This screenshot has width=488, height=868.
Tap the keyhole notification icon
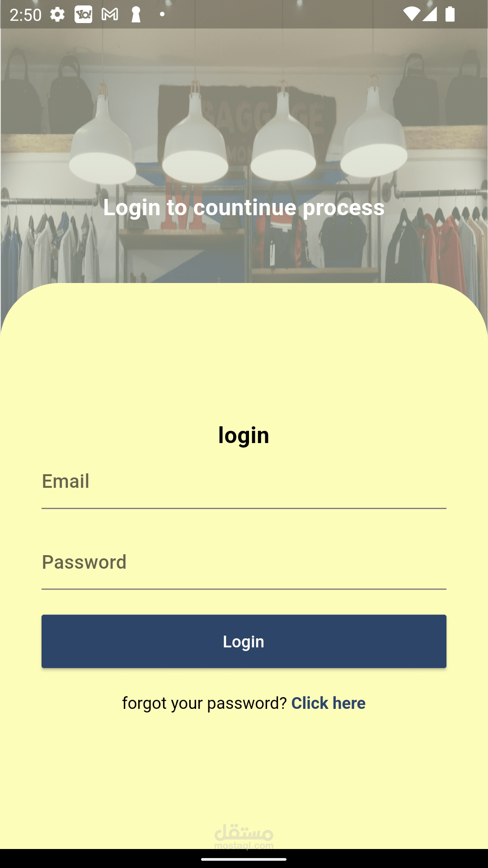[x=136, y=14]
